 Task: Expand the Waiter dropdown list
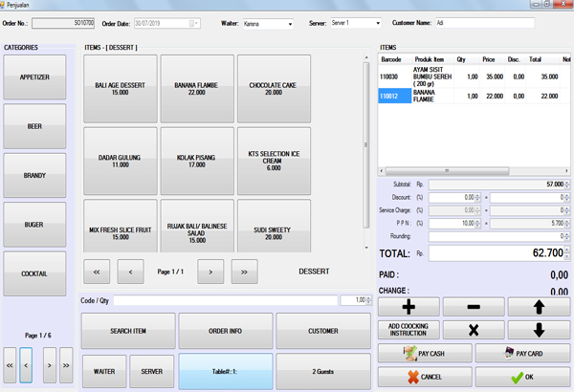[x=293, y=21]
